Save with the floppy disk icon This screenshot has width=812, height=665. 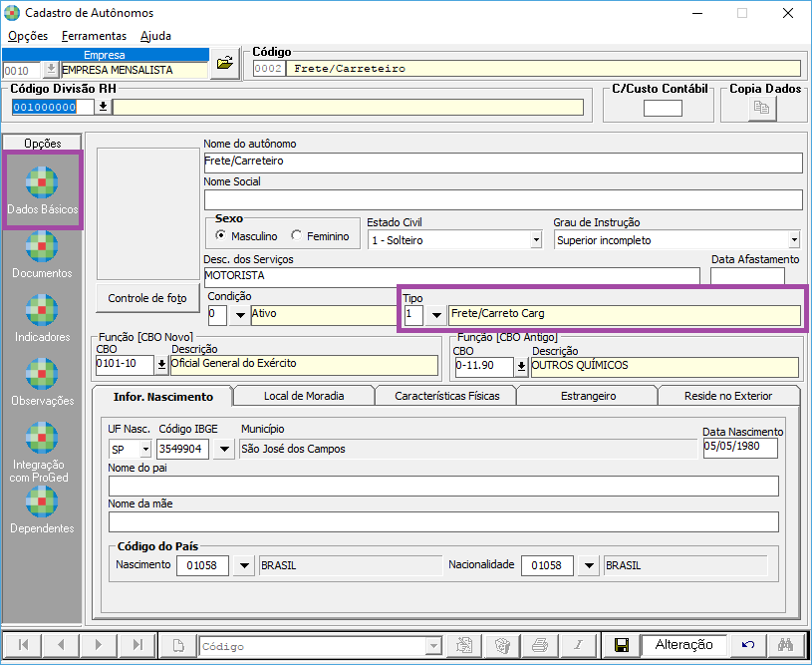622,645
